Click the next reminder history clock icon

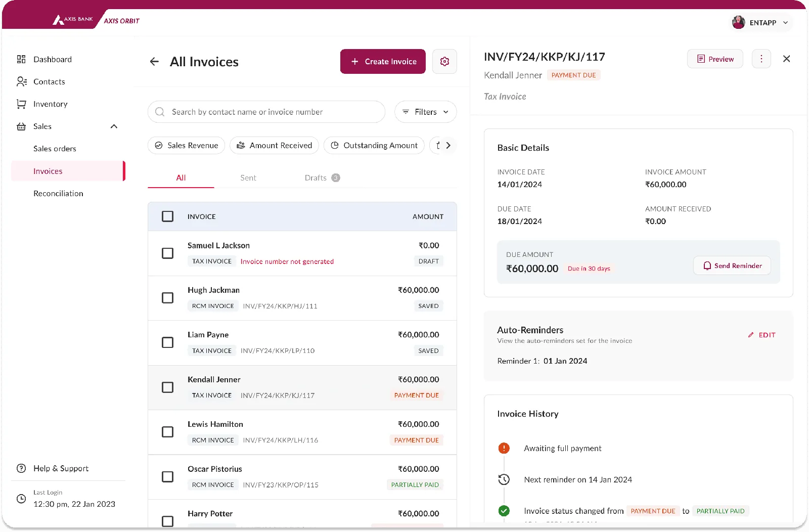point(504,479)
